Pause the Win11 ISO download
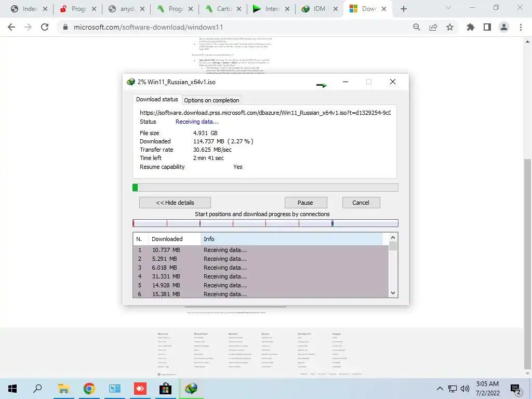The height and width of the screenshot is (399, 532). 305,203
